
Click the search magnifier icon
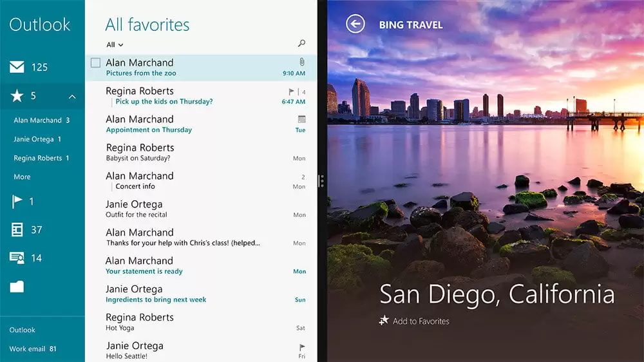point(301,44)
